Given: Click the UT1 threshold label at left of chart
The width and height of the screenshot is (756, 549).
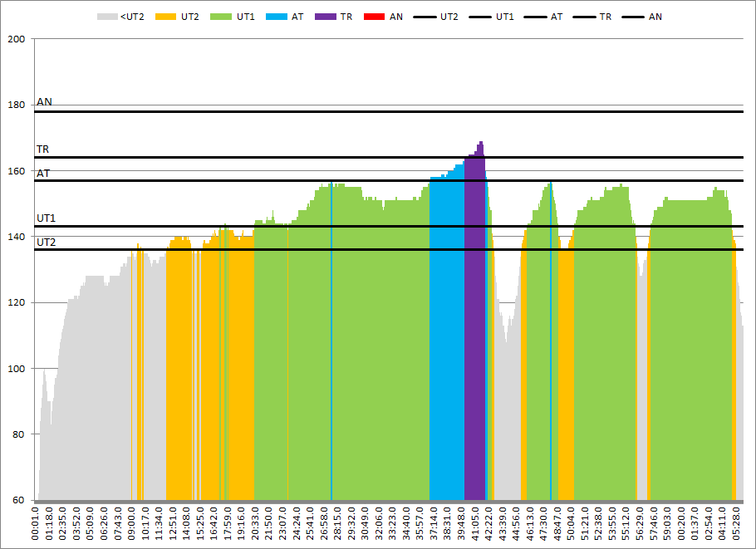Looking at the screenshot, I should pyautogui.click(x=46, y=218).
